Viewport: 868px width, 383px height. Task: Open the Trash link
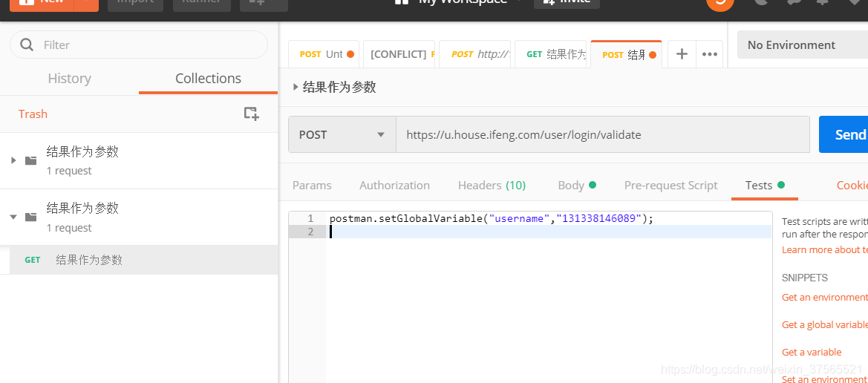pos(33,114)
